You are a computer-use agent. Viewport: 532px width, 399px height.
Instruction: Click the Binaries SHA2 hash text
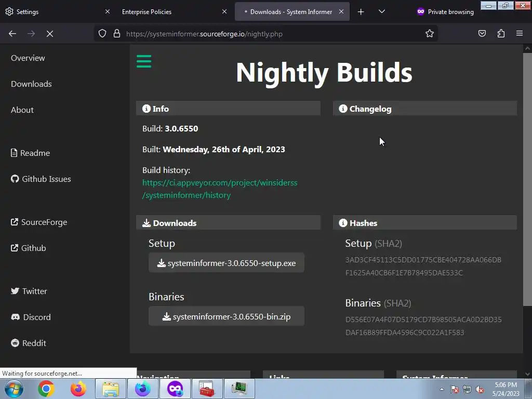[423, 326]
